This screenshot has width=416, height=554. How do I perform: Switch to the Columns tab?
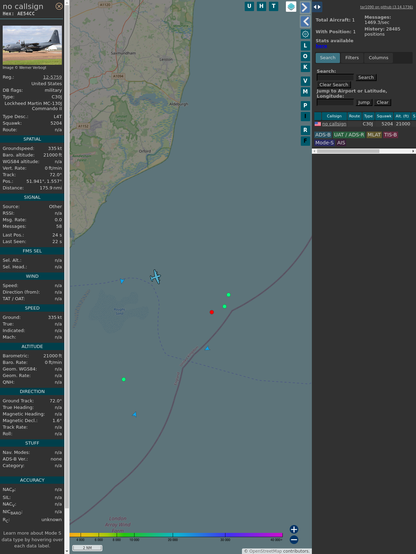coord(379,58)
